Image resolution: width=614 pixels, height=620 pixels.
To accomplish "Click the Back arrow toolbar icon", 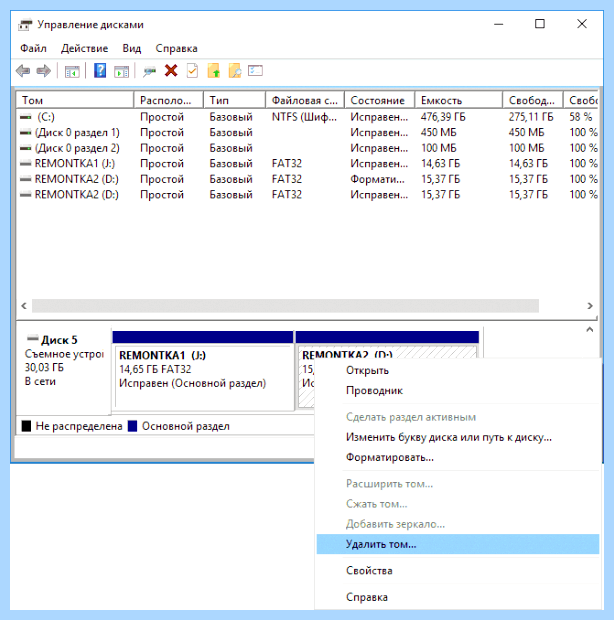I will [23, 71].
